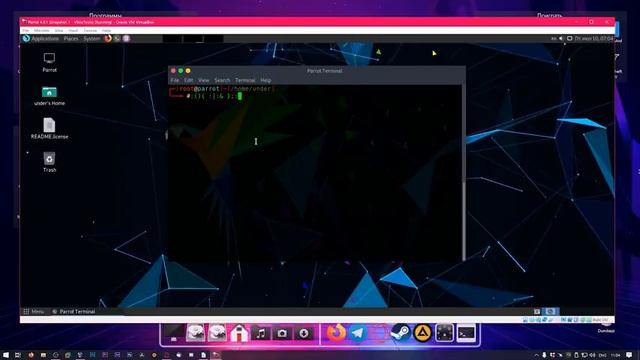Launch Steam from the dock

pyautogui.click(x=401, y=333)
